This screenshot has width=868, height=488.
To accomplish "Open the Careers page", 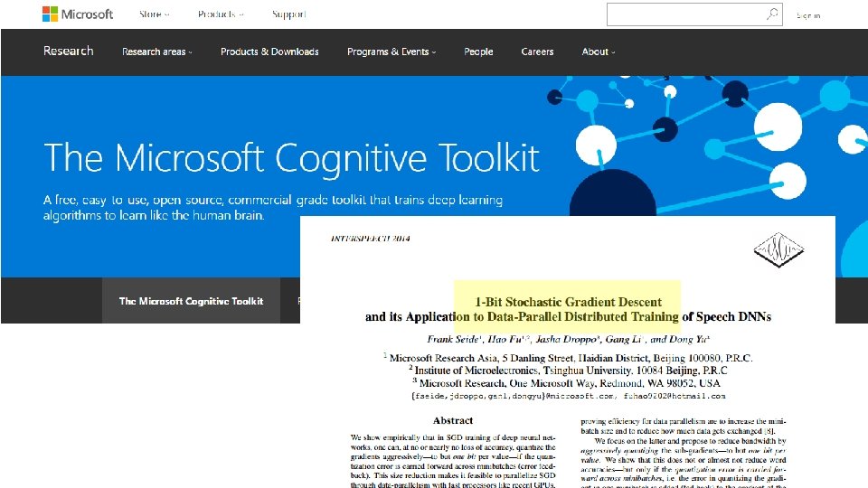I will point(537,52).
